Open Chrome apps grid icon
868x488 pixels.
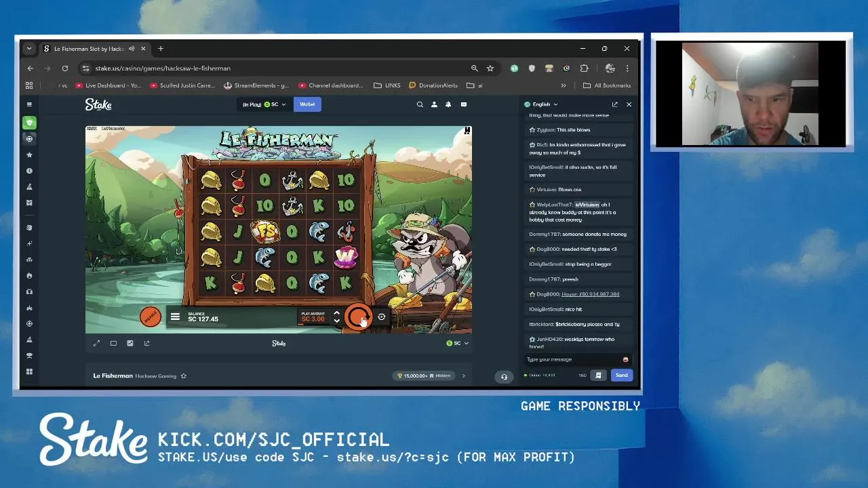click(29, 85)
